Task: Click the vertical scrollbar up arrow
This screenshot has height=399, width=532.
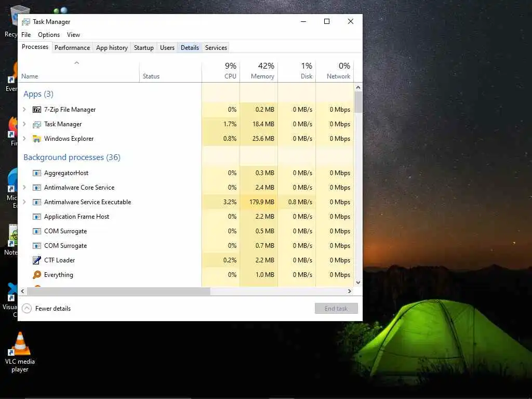Action: [358, 87]
